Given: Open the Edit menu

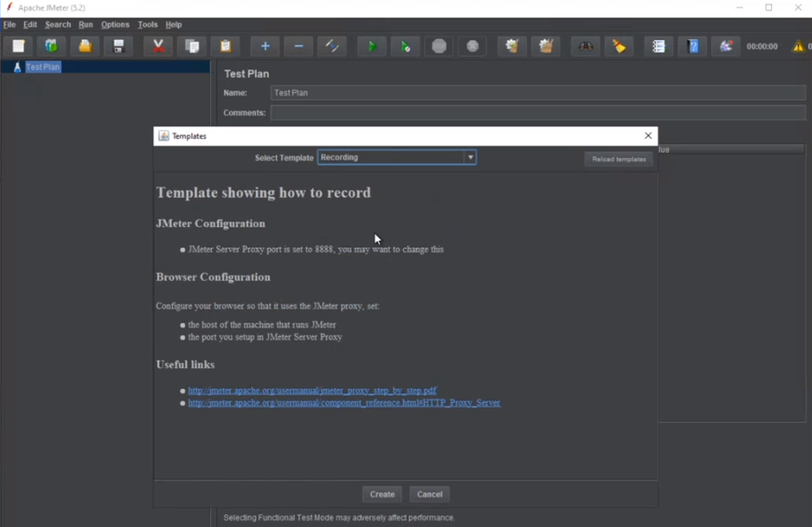Looking at the screenshot, I should 30,24.
